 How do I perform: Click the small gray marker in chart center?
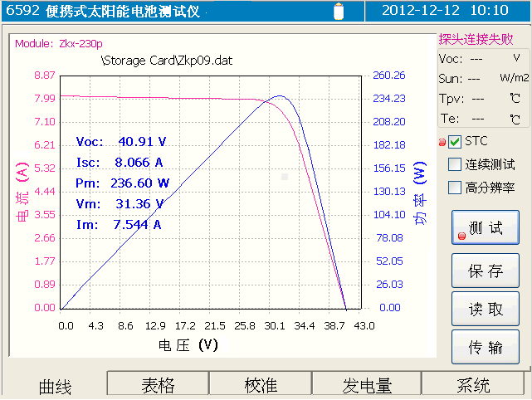286,177
